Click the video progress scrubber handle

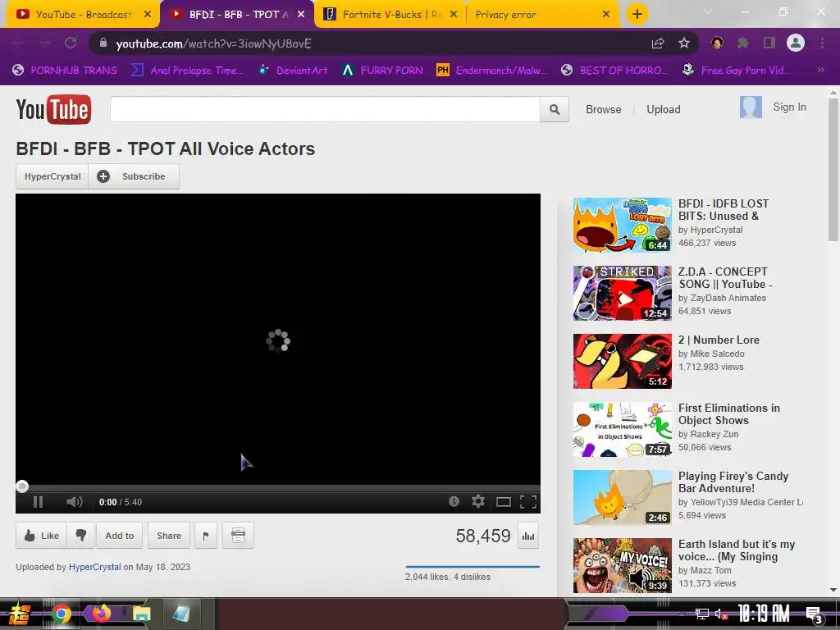[x=22, y=486]
